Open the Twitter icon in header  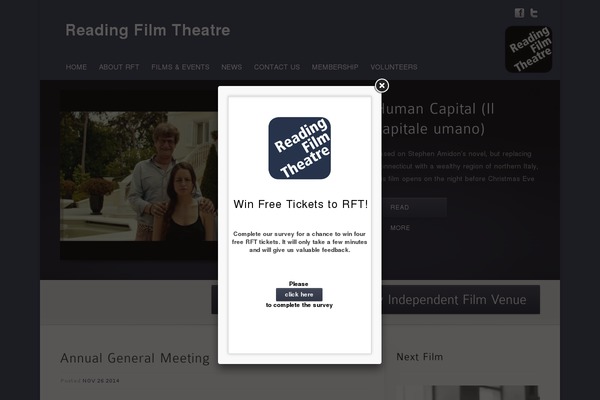[x=534, y=13]
